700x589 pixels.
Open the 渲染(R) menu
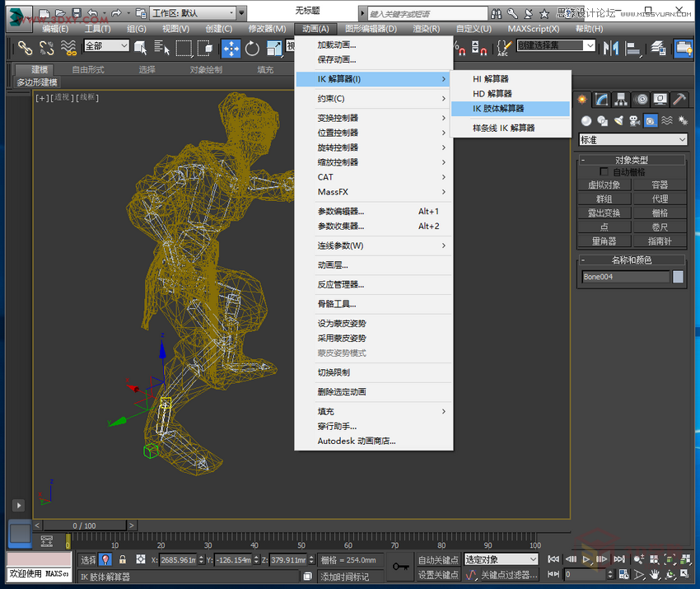[x=427, y=29]
